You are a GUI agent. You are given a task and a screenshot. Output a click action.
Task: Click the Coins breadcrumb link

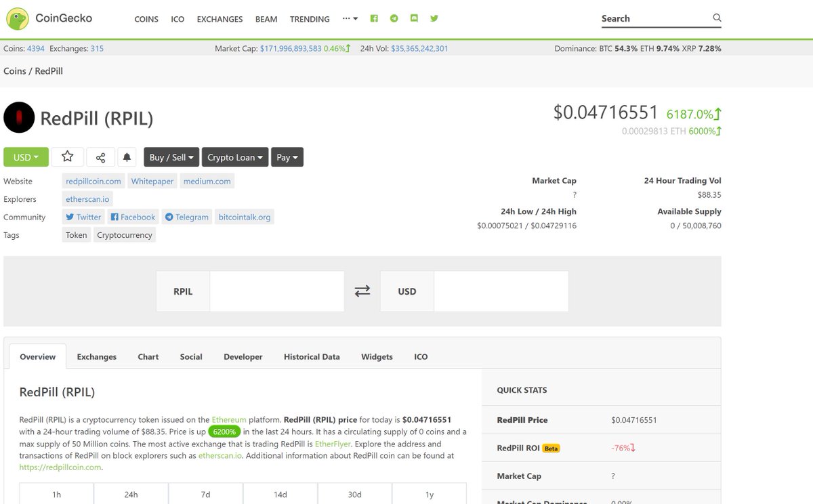pyautogui.click(x=15, y=71)
